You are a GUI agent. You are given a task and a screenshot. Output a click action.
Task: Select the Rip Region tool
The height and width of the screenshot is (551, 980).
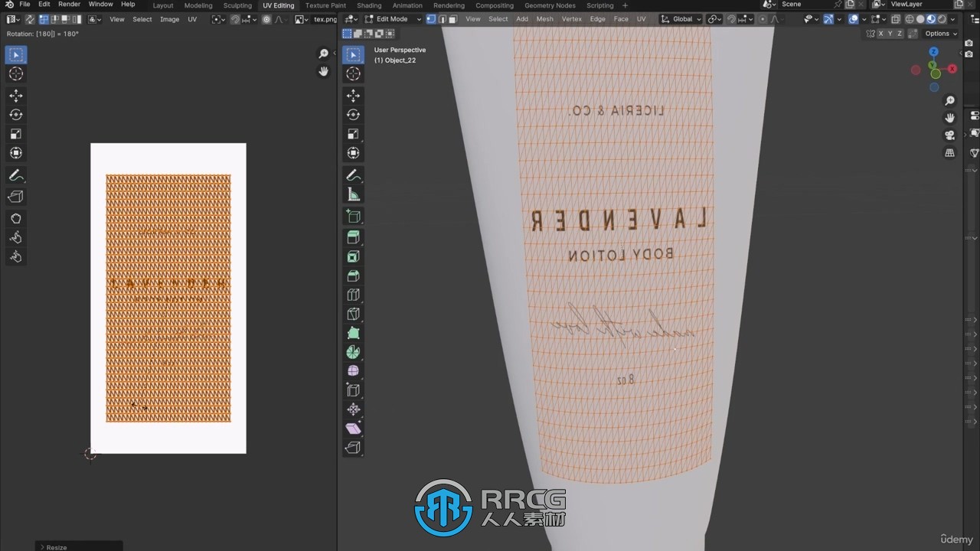point(353,448)
